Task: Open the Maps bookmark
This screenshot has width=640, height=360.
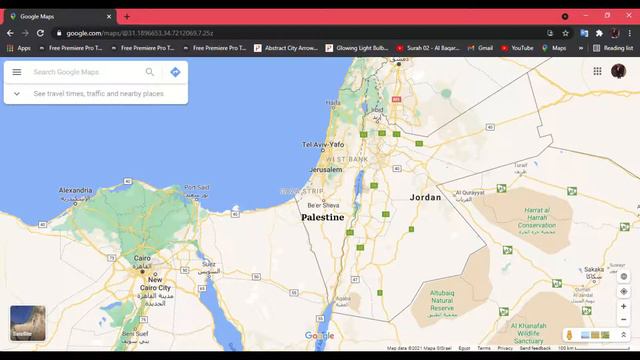Action: click(x=554, y=48)
